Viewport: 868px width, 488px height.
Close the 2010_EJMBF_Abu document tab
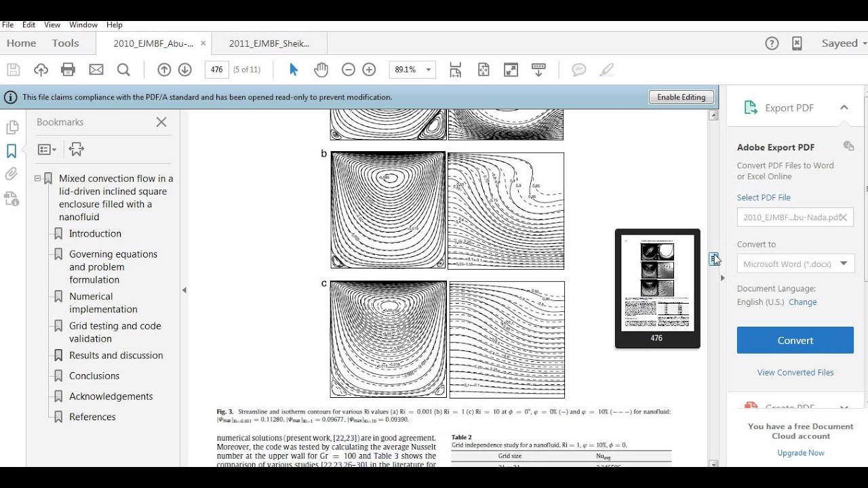tap(203, 43)
